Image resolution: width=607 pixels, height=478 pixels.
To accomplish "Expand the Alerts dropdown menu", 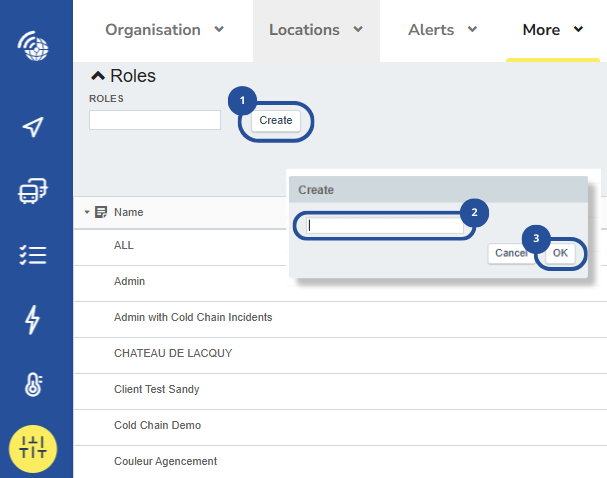I will (x=442, y=30).
